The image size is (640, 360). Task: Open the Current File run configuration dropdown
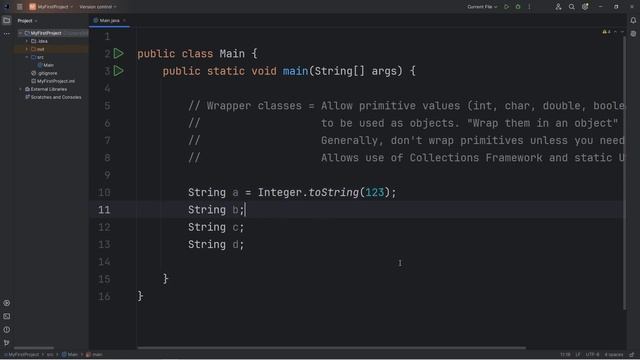point(482,7)
